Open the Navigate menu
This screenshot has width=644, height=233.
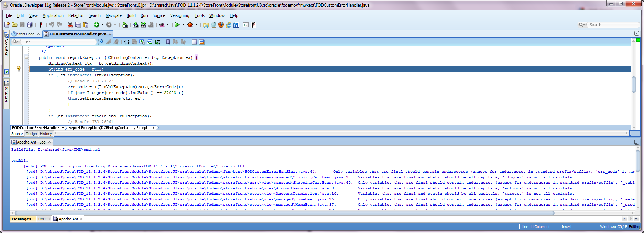pyautogui.click(x=113, y=15)
